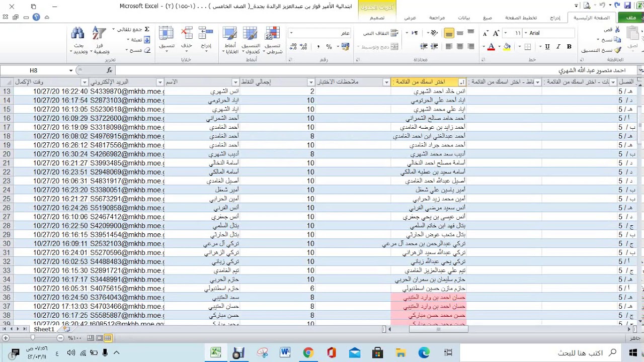Click the AutoSum sigma (جمع تلقائي)
Screen dimensions: 644x362
tap(147, 30)
